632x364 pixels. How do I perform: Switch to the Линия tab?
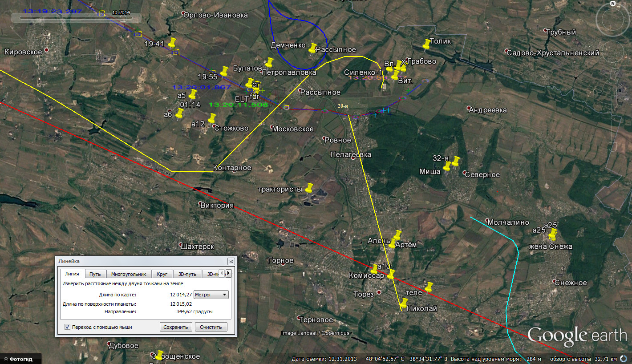72,274
